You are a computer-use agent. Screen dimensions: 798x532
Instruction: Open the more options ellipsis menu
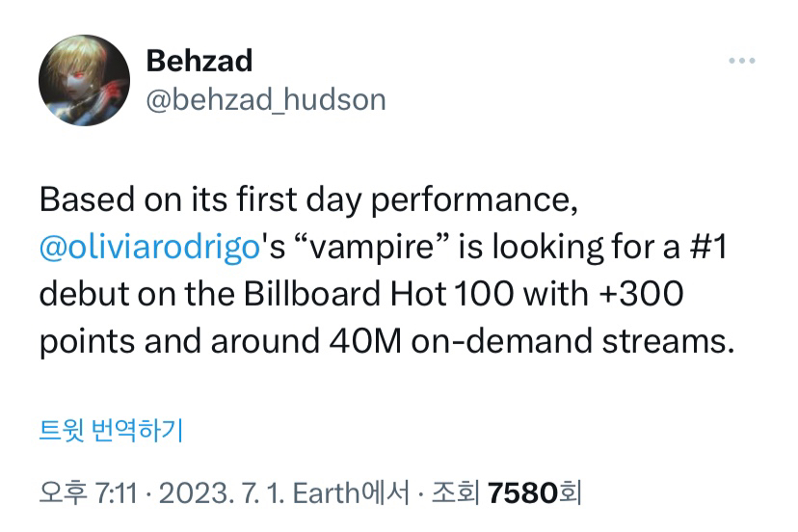point(741,61)
